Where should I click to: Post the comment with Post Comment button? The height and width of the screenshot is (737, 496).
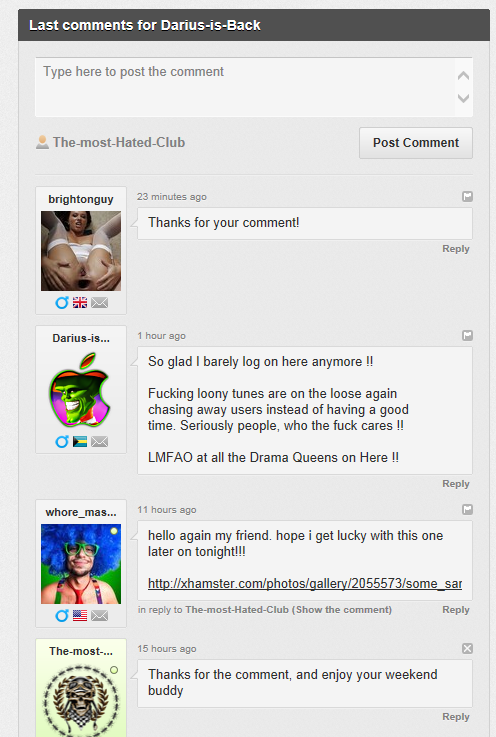click(416, 143)
